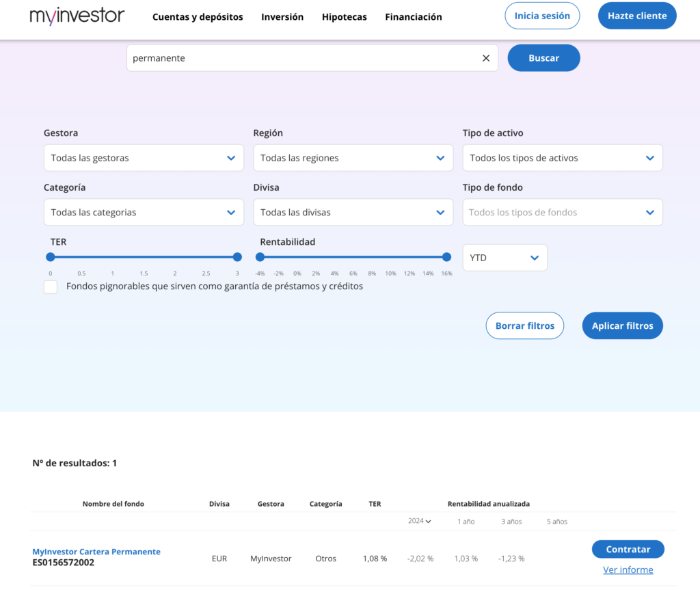Open MyInvestor Cartera Permanente fund link
The width and height of the screenshot is (700, 590).
96,552
